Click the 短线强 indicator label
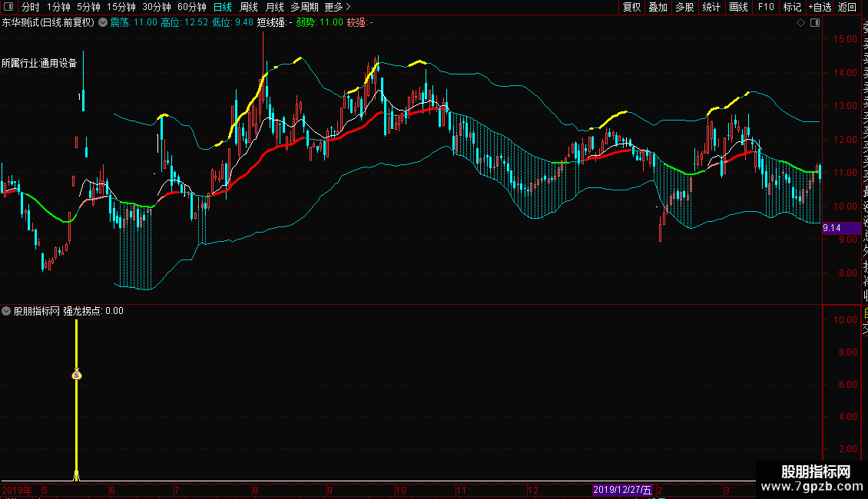Image resolution: width=868 pixels, height=499 pixels. pyautogui.click(x=274, y=23)
